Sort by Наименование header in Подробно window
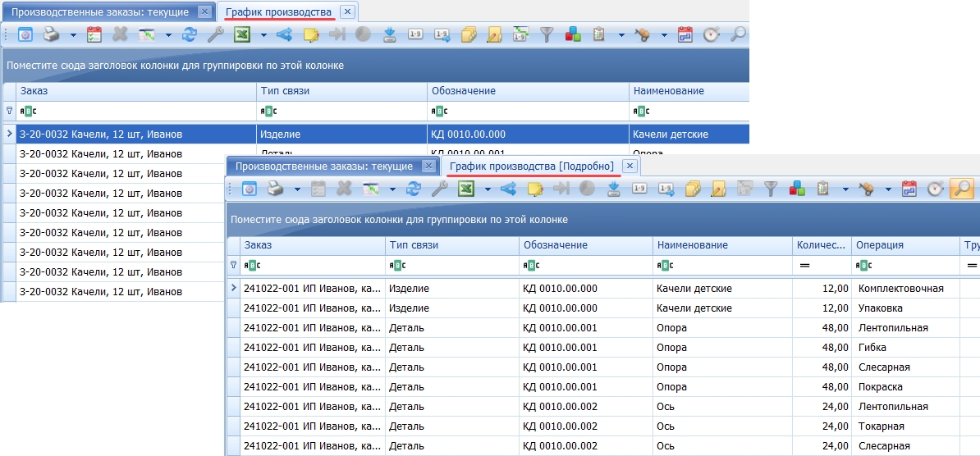Viewport: 980px width, 456px height. 722,245
